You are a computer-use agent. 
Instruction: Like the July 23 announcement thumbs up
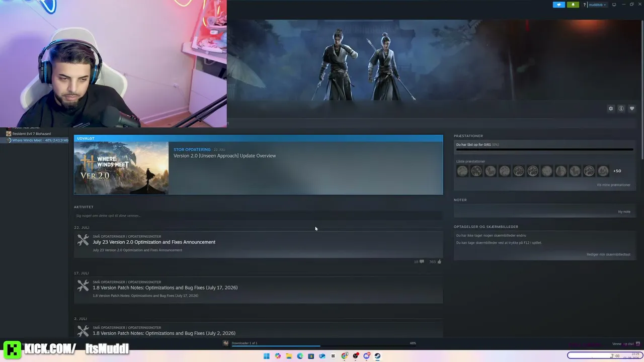click(x=435, y=261)
